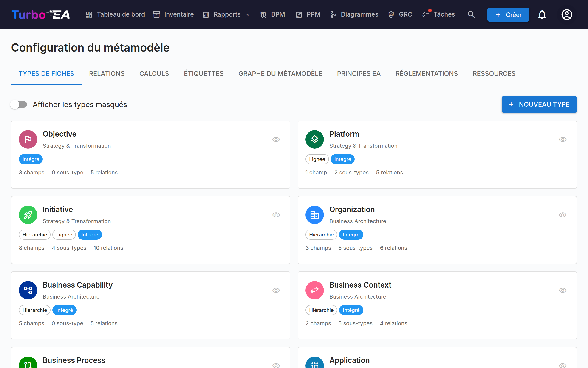Screen dimensions: 588x368
Task: Open the BPM navigation item
Action: coord(272,14)
